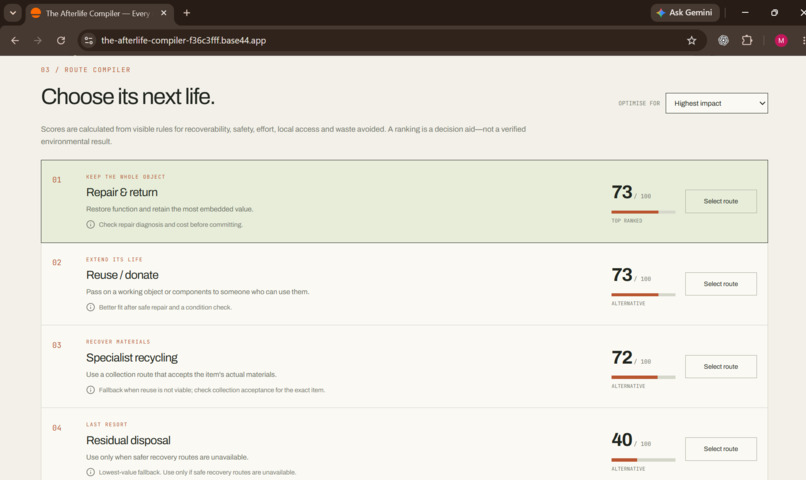This screenshot has width=806, height=480.
Task: Click the Residual disposal title
Action: (128, 440)
